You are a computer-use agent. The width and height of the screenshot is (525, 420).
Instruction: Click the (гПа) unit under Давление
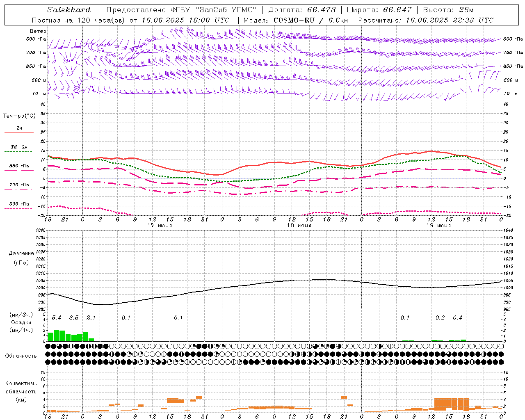point(21,262)
